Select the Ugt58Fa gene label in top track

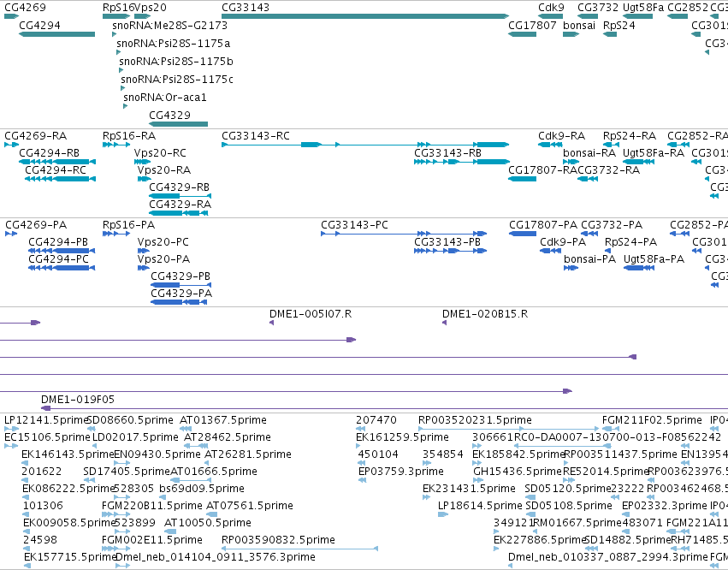coord(643,8)
